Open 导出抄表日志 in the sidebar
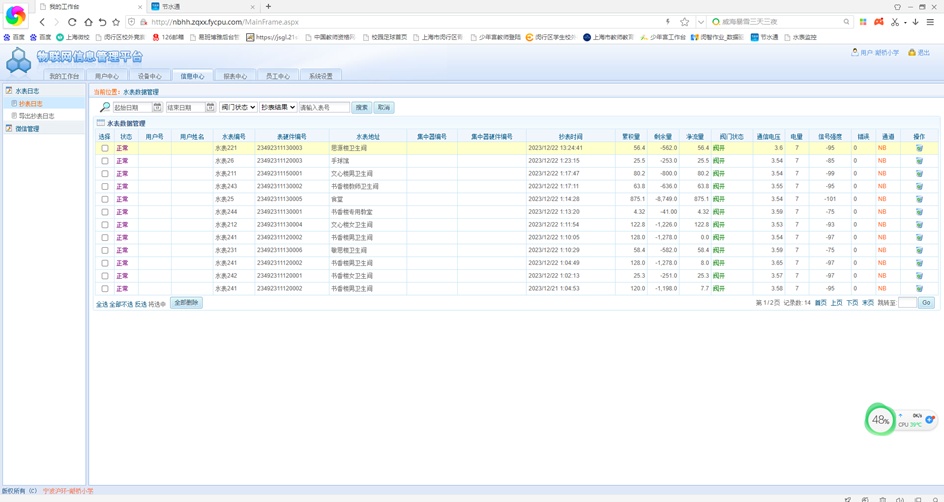The width and height of the screenshot is (944, 502). [36, 116]
